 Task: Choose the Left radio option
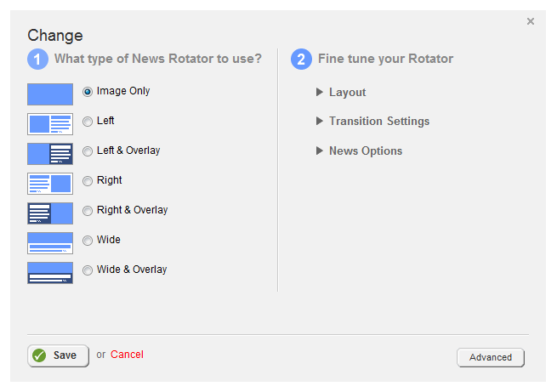pos(88,122)
